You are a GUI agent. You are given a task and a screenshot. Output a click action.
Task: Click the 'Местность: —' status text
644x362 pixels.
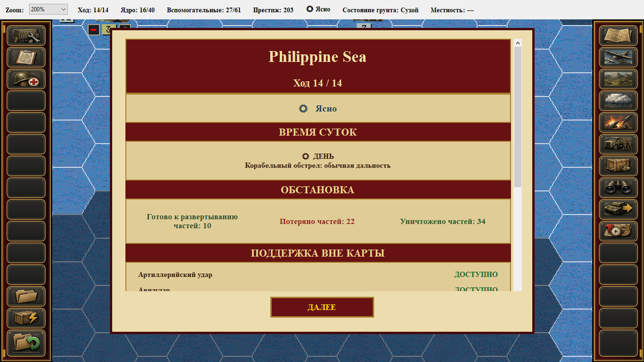452,10
